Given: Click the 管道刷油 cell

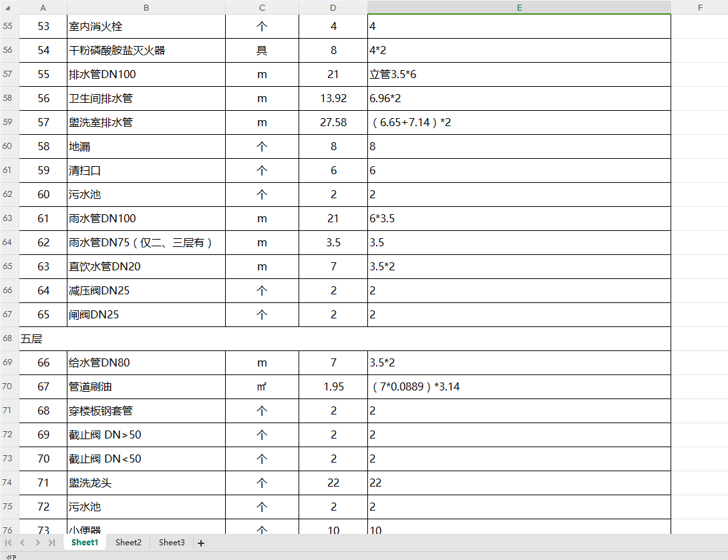Looking at the screenshot, I should [x=146, y=386].
